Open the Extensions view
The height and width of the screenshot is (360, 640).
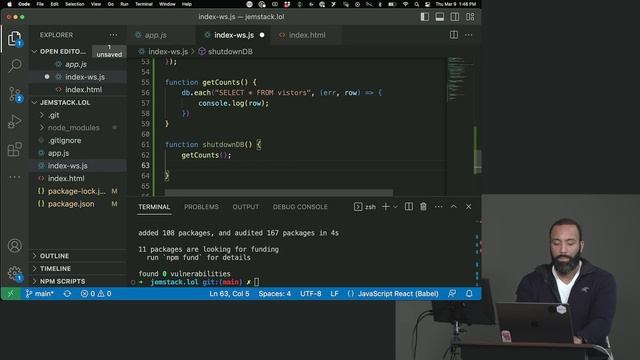point(15,149)
